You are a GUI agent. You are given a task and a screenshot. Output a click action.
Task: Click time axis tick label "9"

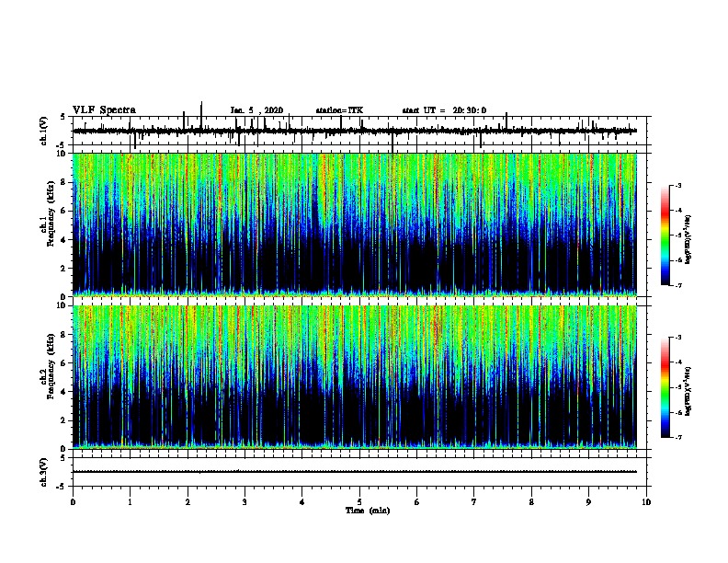pyautogui.click(x=588, y=502)
